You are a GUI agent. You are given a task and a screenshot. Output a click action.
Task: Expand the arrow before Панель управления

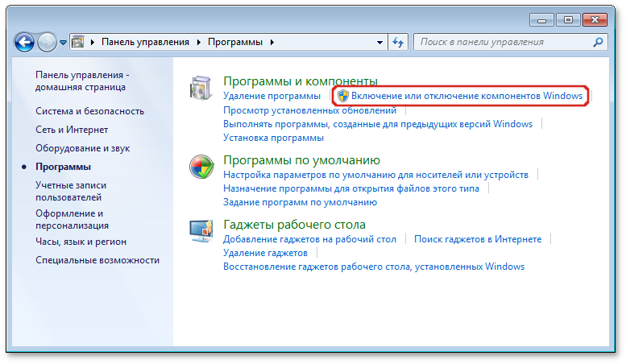point(93,42)
